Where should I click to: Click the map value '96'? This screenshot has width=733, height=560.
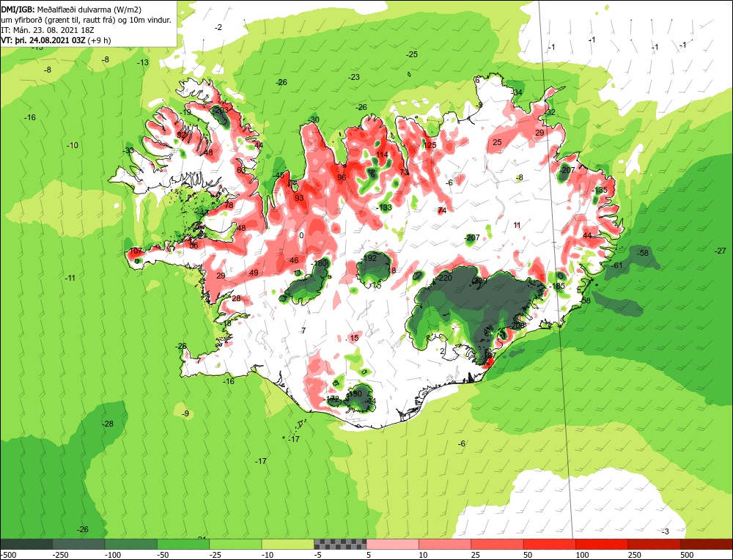pos(342,177)
